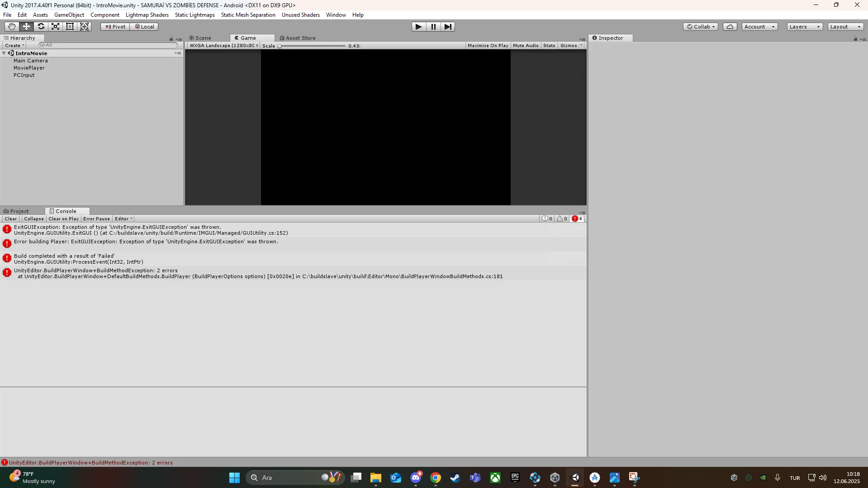Open Epic Games Launcher from the taskbar
This screenshot has height=488, width=868.
coord(515,478)
